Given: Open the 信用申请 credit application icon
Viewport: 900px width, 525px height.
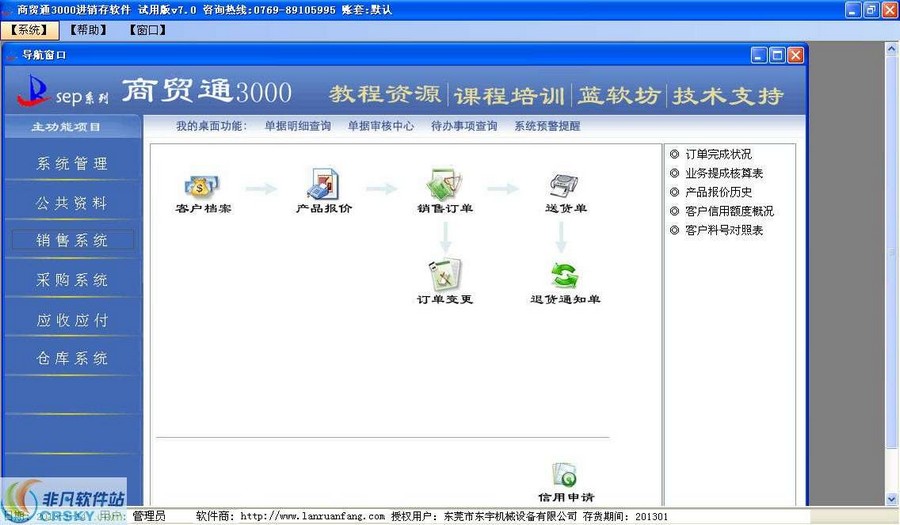Looking at the screenshot, I should (x=565, y=475).
